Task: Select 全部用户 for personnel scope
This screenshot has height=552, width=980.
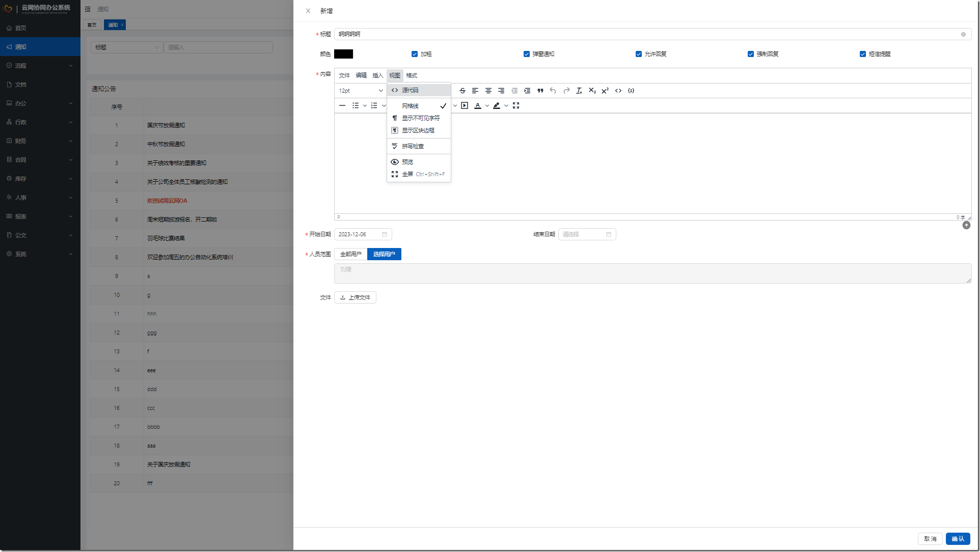Action: (351, 254)
